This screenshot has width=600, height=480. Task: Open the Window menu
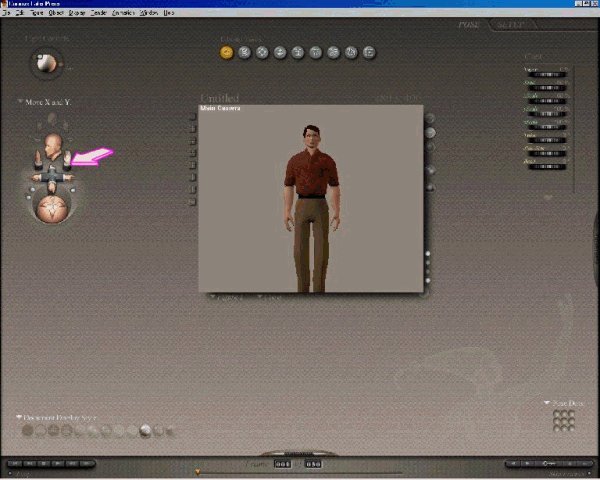pyautogui.click(x=149, y=13)
